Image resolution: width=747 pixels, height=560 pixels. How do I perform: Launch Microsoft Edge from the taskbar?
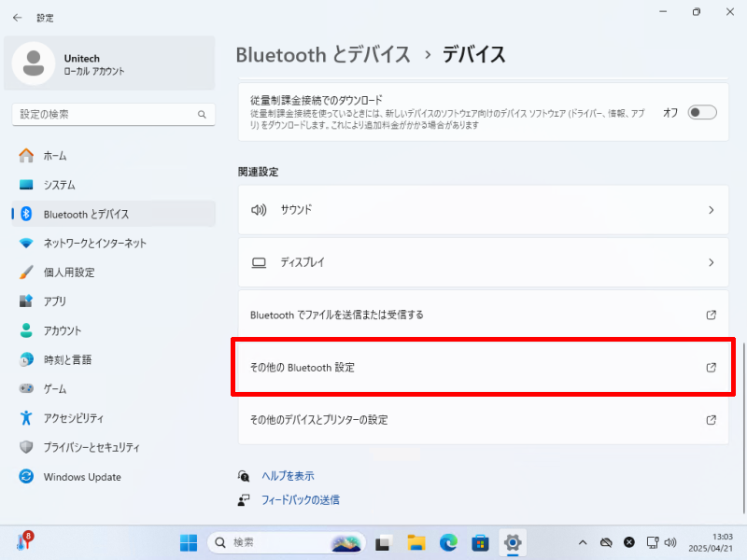448,542
